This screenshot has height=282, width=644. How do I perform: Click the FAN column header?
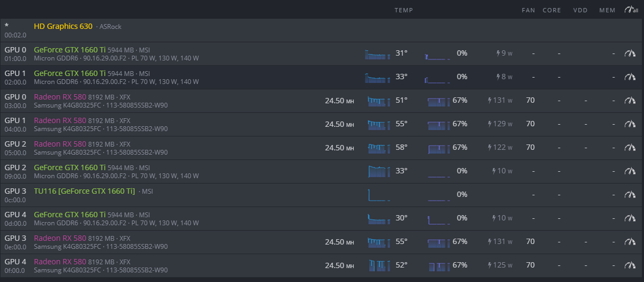529,10
